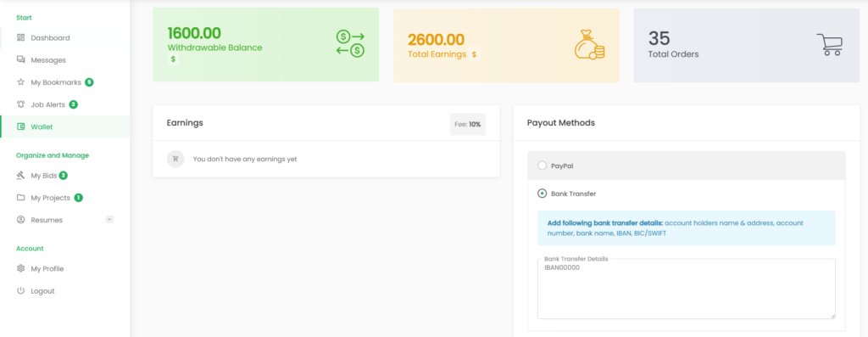The image size is (868, 337).
Task: Click the Logout link
Action: 42,290
